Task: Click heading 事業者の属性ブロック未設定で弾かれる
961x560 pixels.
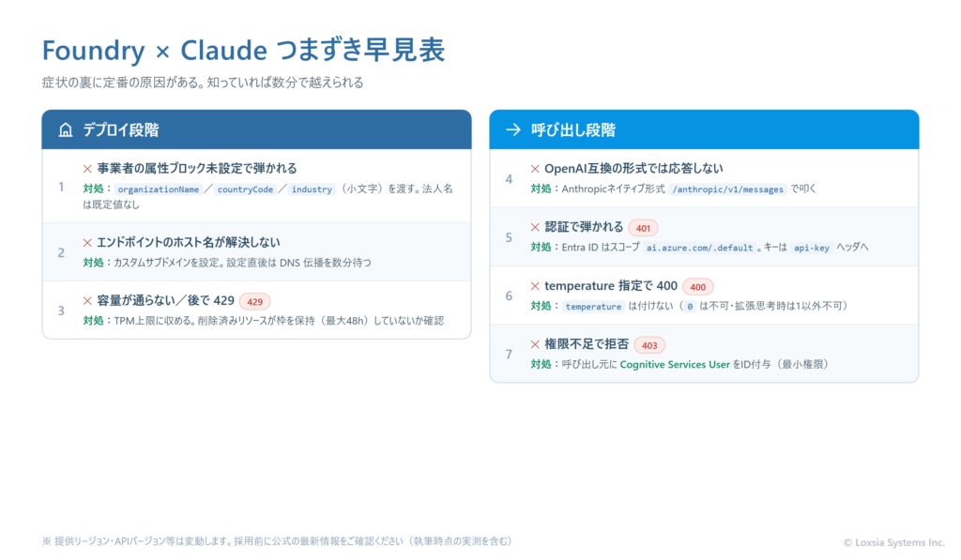Action: [197, 169]
